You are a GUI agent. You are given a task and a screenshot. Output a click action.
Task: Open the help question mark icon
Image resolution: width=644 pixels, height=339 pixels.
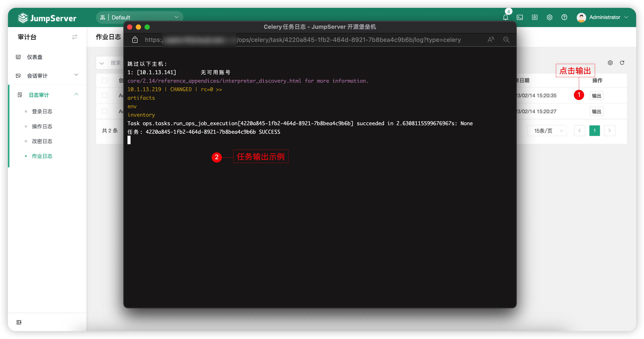click(x=564, y=17)
